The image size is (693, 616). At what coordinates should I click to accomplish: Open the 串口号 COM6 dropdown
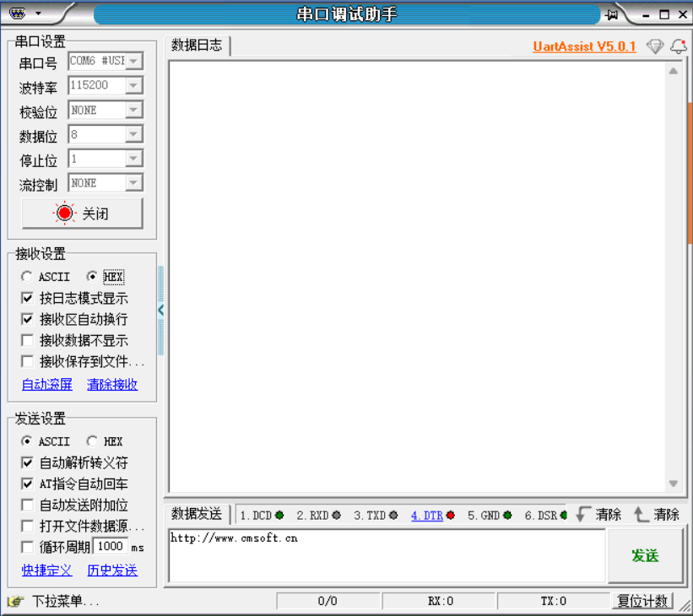click(133, 61)
